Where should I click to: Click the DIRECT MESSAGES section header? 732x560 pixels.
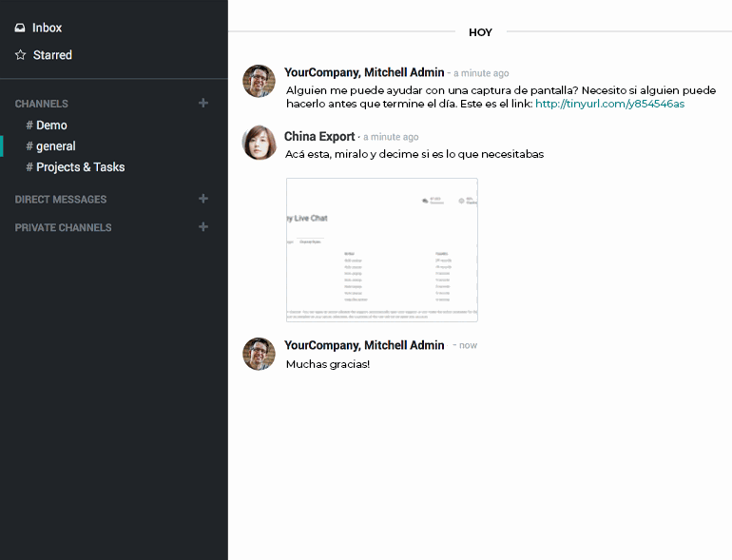61,200
